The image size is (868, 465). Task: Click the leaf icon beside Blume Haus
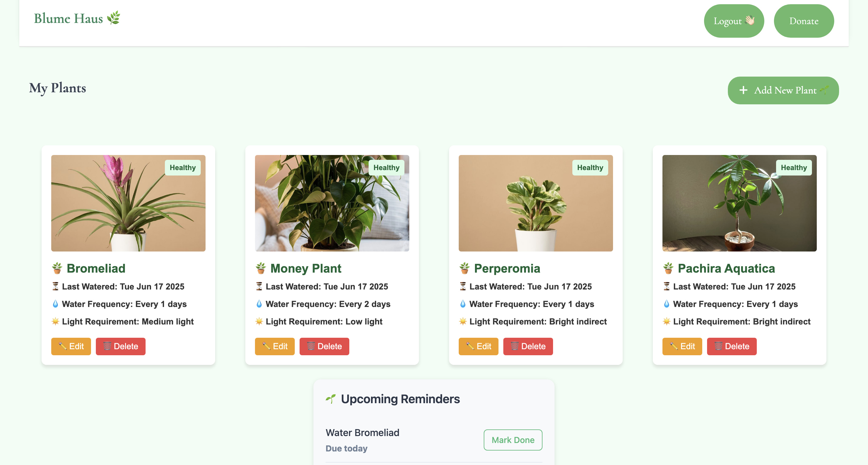tap(114, 18)
